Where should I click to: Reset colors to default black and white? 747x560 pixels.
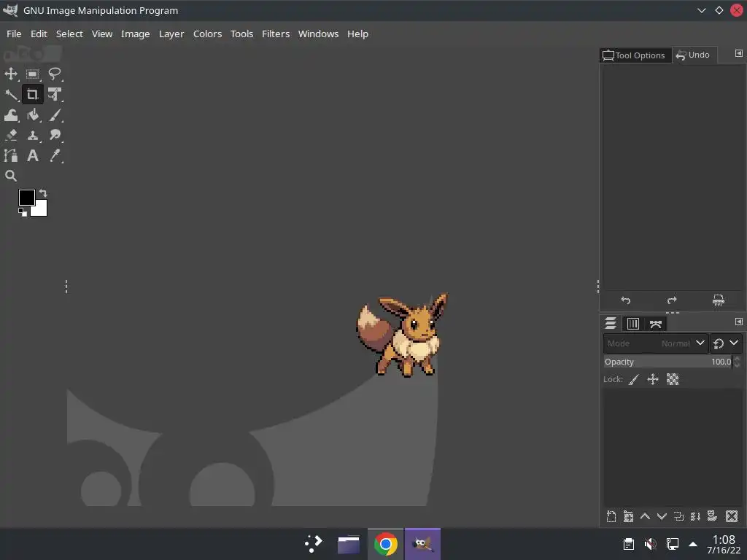[23, 212]
